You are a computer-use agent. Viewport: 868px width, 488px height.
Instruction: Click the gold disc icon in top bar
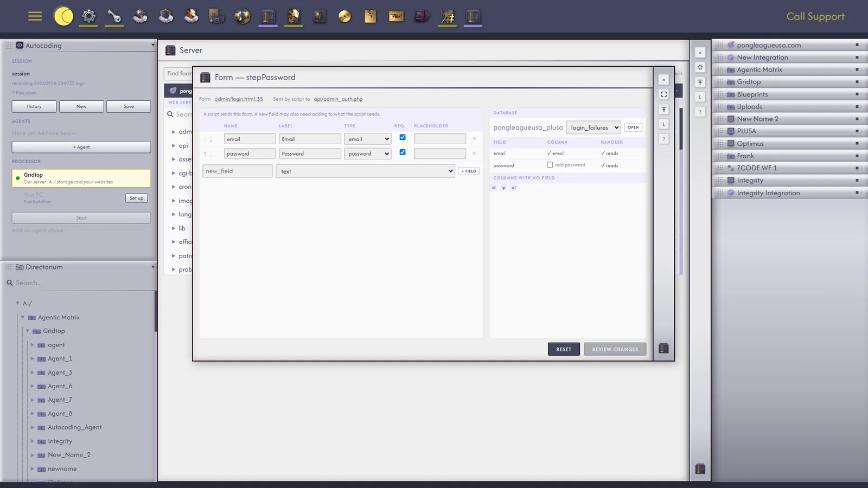(344, 16)
